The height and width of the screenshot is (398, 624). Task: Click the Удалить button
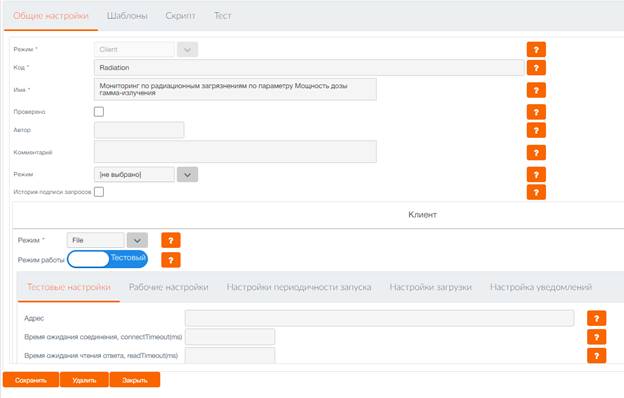84,380
